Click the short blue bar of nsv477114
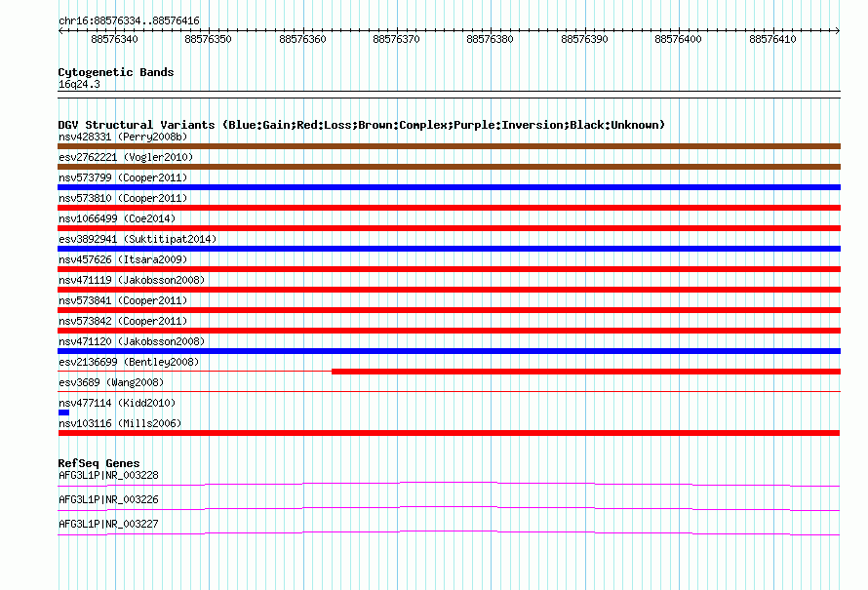The height and width of the screenshot is (590, 868). click(63, 413)
